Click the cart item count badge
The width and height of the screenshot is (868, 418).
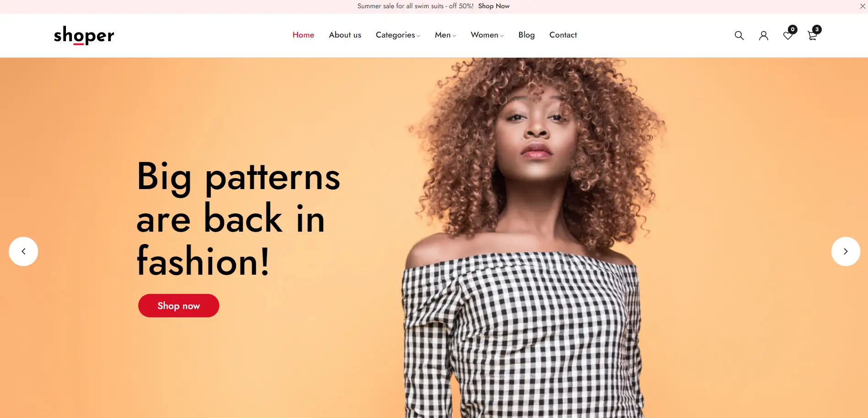817,29
